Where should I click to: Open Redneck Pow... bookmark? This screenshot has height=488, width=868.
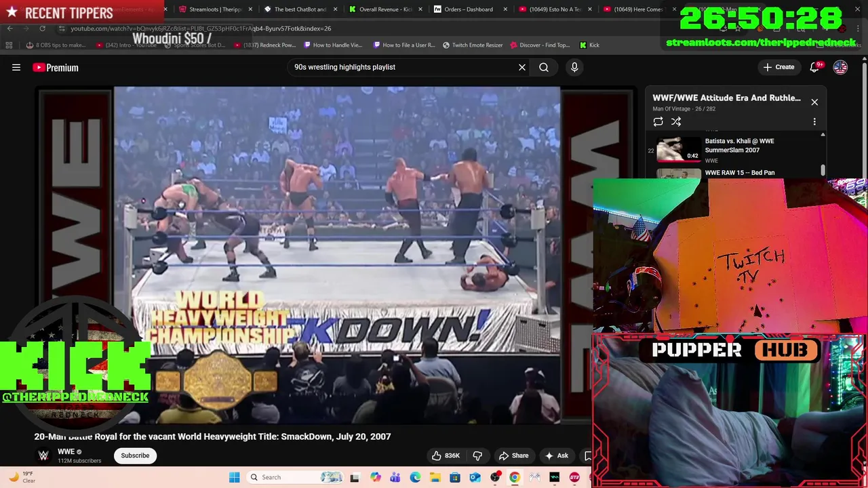point(267,45)
